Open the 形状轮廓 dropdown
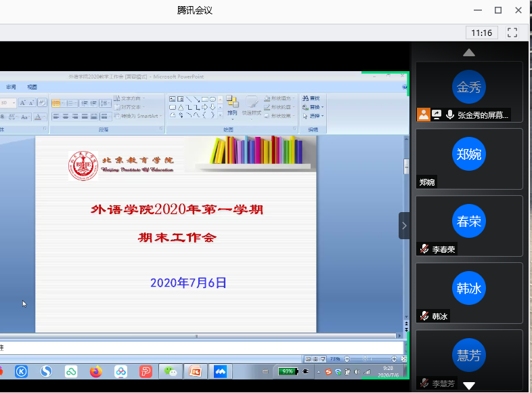This screenshot has height=393, width=532. [x=279, y=107]
